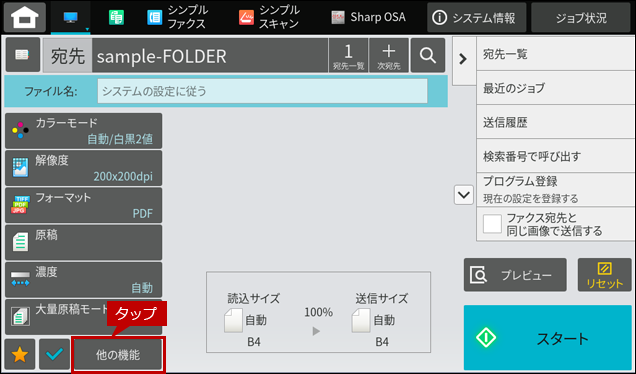
Task: Open the カラーモード setting
Action: click(x=84, y=131)
